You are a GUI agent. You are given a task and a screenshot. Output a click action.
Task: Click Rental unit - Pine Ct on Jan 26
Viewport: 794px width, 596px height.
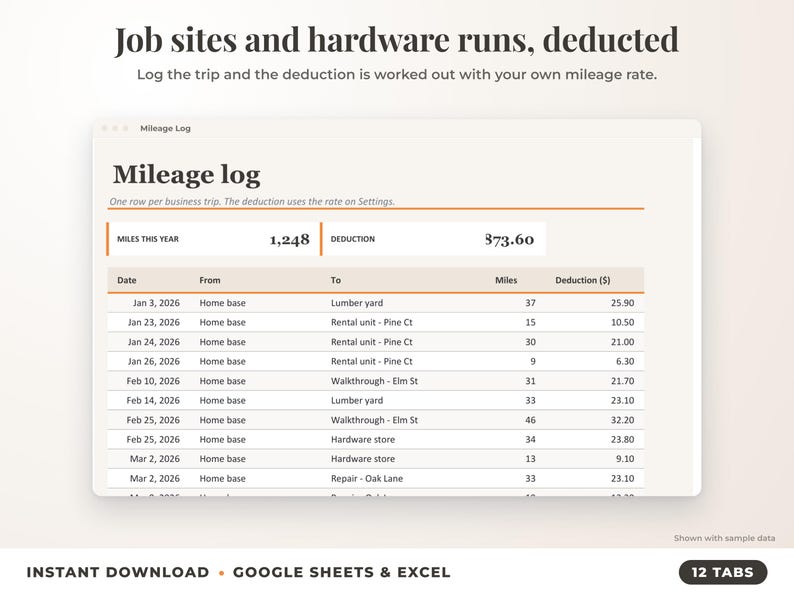[x=372, y=361]
